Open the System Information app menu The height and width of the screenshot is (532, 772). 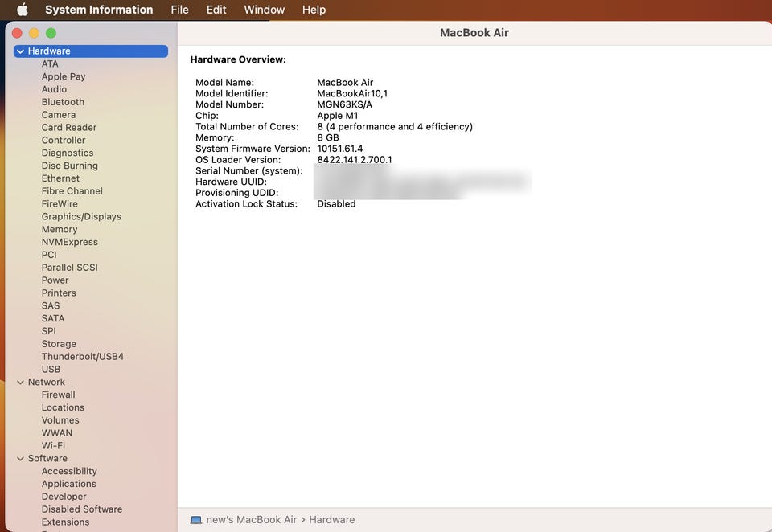pos(99,10)
